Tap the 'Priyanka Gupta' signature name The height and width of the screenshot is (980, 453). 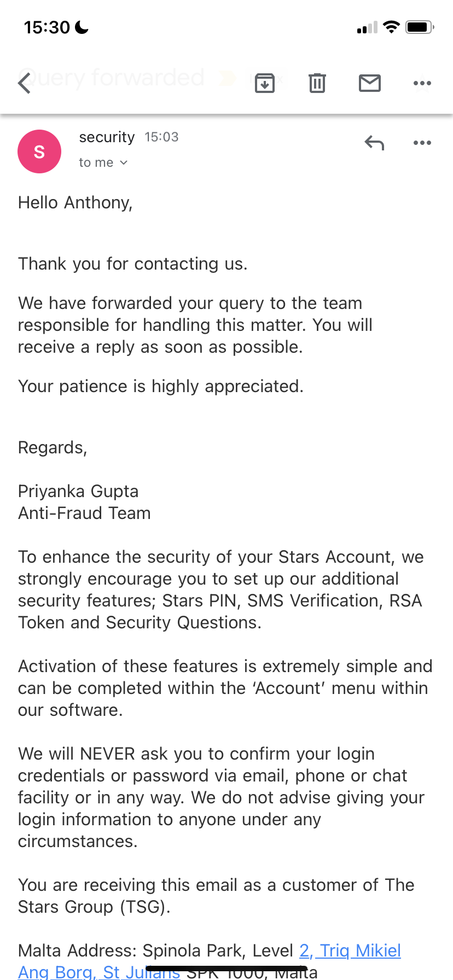point(78,491)
